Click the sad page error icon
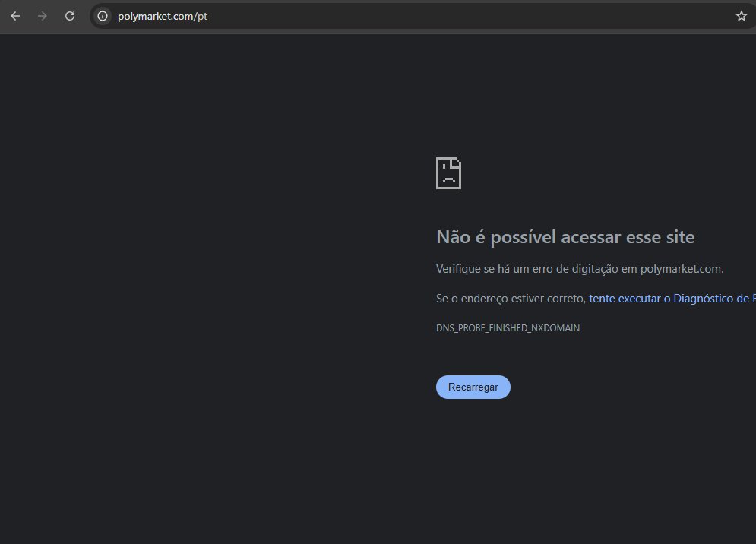The image size is (756, 544). click(x=448, y=173)
